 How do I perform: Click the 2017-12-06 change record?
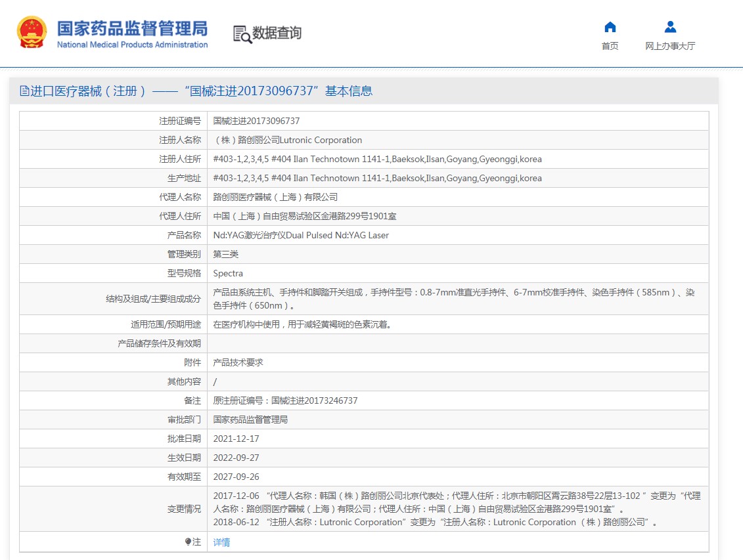457,502
